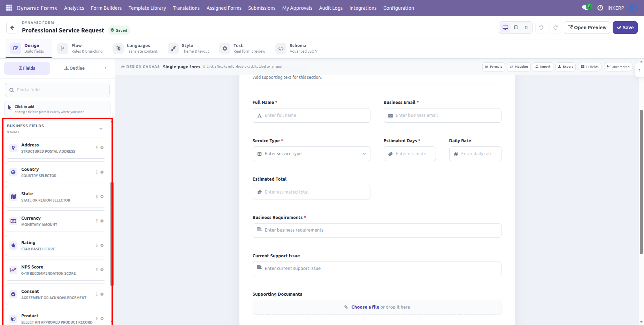Click Open Preview button
This screenshot has width=644, height=325.
tap(587, 28)
